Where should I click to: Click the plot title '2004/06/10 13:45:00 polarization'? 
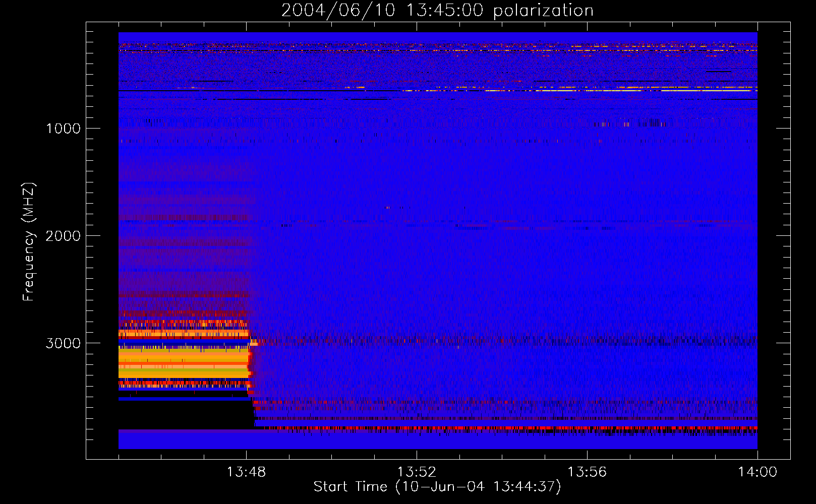point(437,10)
